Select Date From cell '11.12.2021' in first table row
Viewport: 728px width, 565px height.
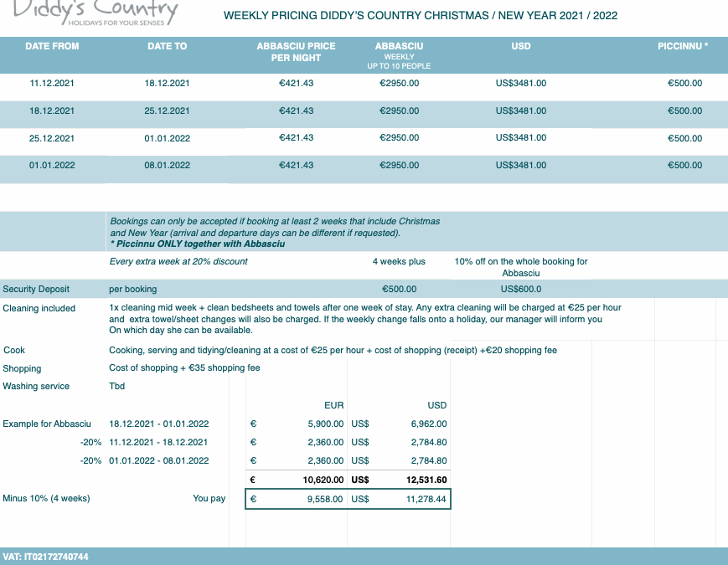click(52, 84)
